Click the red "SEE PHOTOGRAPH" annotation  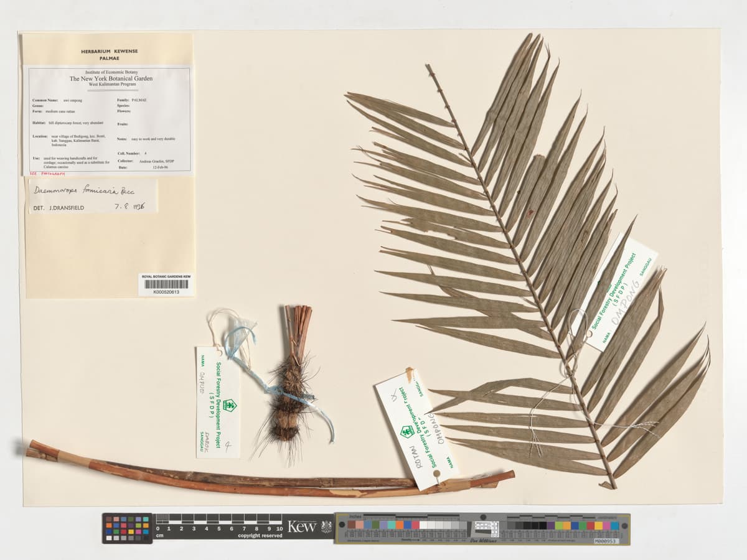click(47, 175)
